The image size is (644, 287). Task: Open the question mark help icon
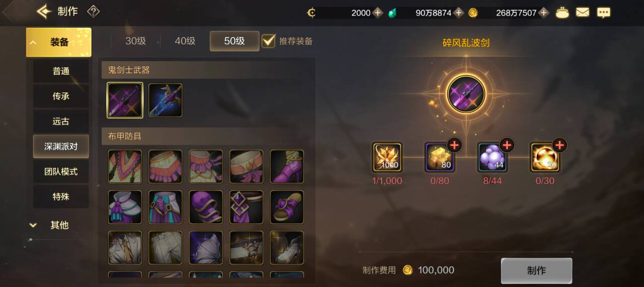tap(93, 11)
